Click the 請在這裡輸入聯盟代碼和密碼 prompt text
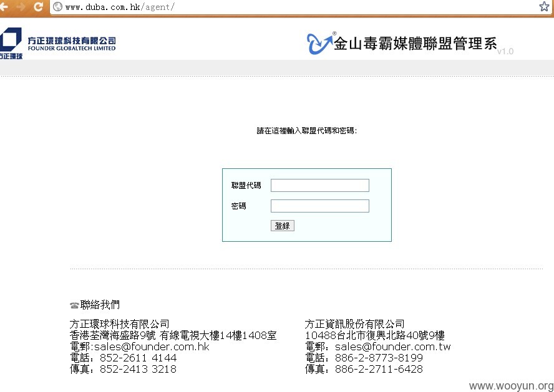 (x=307, y=131)
